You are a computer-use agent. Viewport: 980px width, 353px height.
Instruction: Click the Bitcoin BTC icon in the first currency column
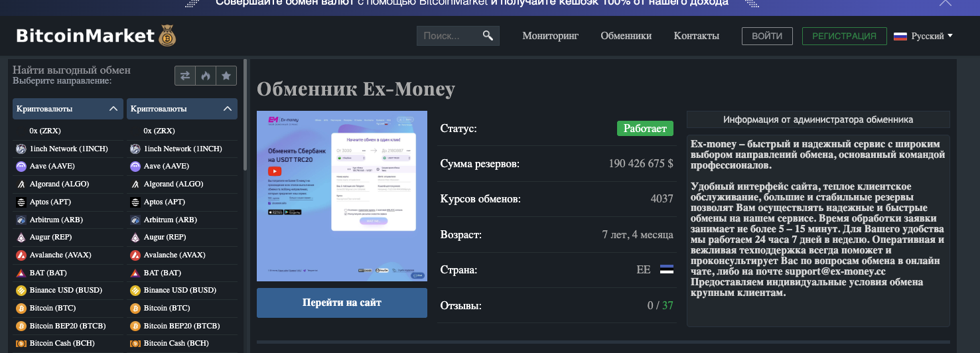[x=21, y=308]
